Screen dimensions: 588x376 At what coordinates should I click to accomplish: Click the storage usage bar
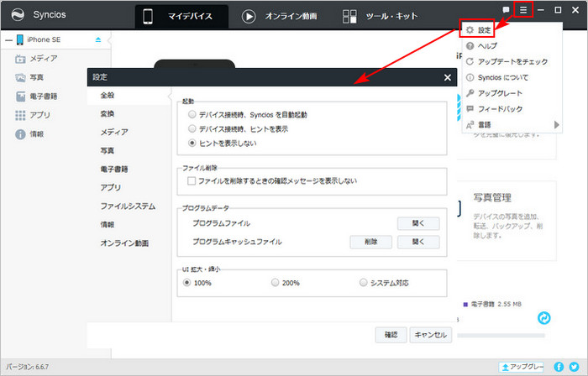point(501,336)
